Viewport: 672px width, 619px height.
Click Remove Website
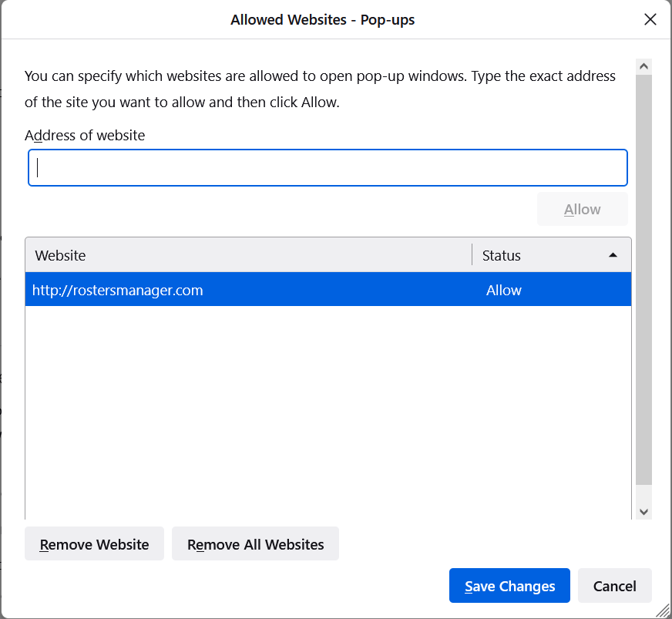point(94,544)
